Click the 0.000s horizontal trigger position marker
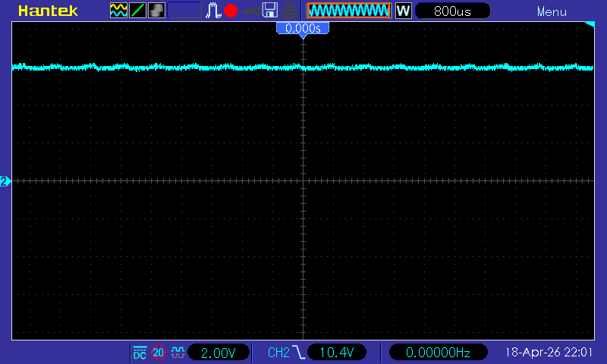Image resolution: width=607 pixels, height=364 pixels. [x=303, y=28]
